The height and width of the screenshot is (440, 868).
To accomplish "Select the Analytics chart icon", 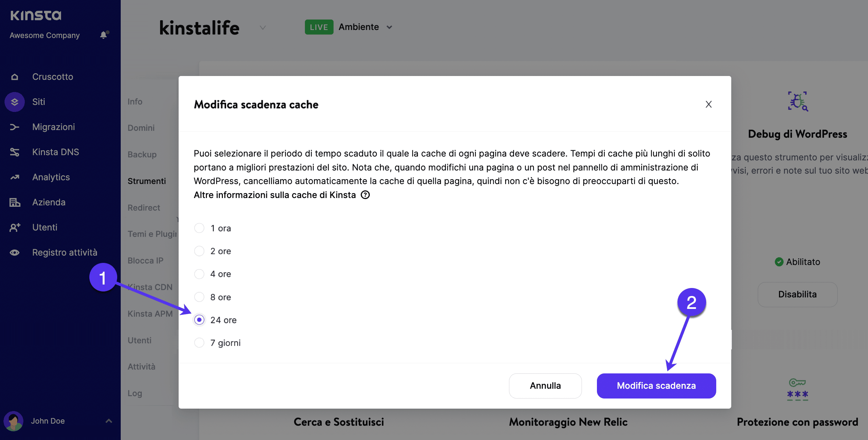I will click(15, 177).
